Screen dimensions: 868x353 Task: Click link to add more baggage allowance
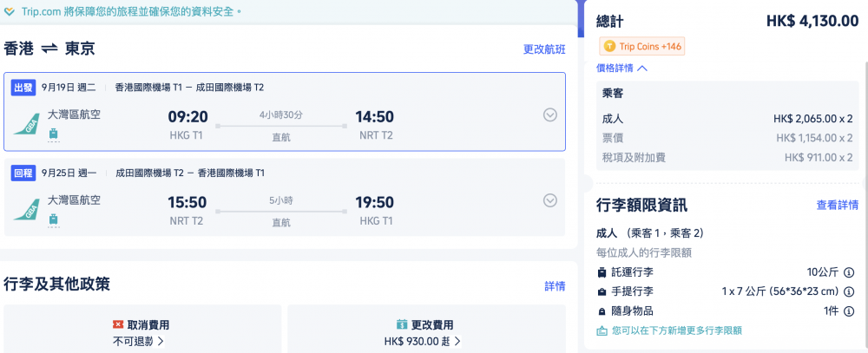click(x=669, y=330)
